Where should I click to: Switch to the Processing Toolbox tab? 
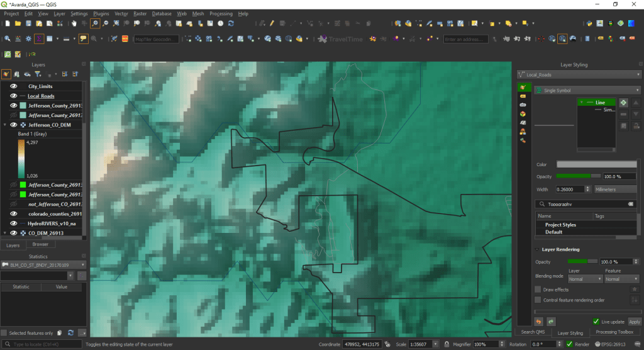pos(614,332)
